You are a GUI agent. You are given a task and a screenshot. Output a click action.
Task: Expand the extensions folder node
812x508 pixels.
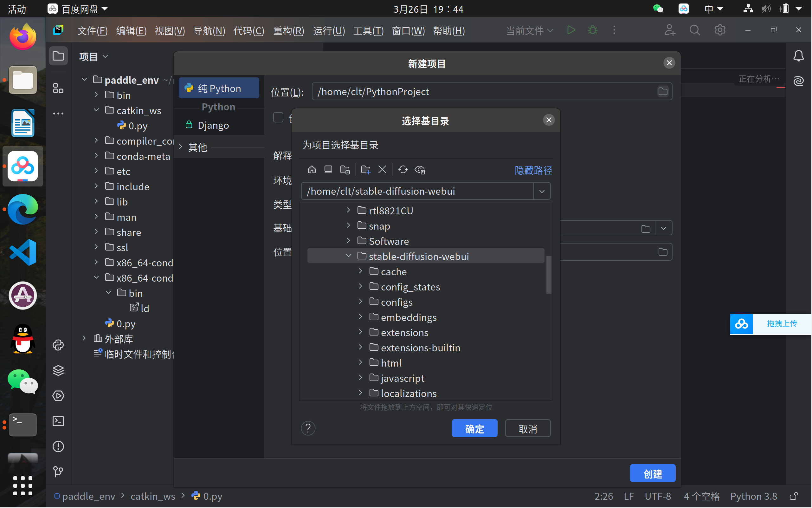[360, 332]
